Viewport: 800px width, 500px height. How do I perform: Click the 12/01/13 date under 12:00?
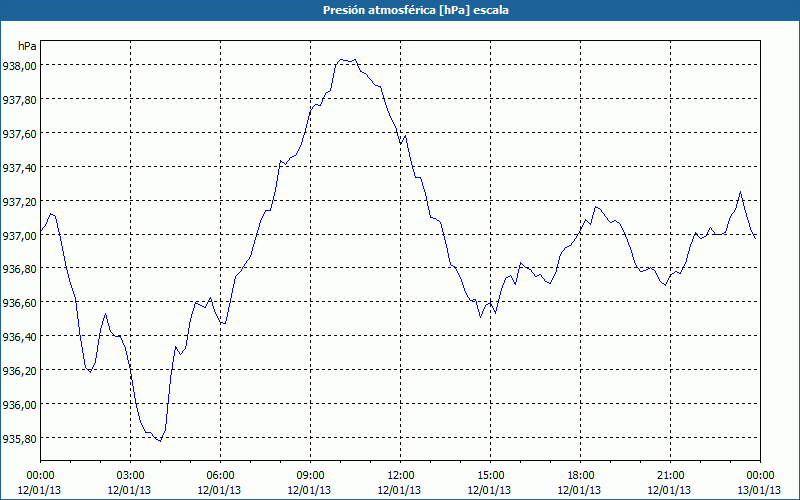click(399, 490)
